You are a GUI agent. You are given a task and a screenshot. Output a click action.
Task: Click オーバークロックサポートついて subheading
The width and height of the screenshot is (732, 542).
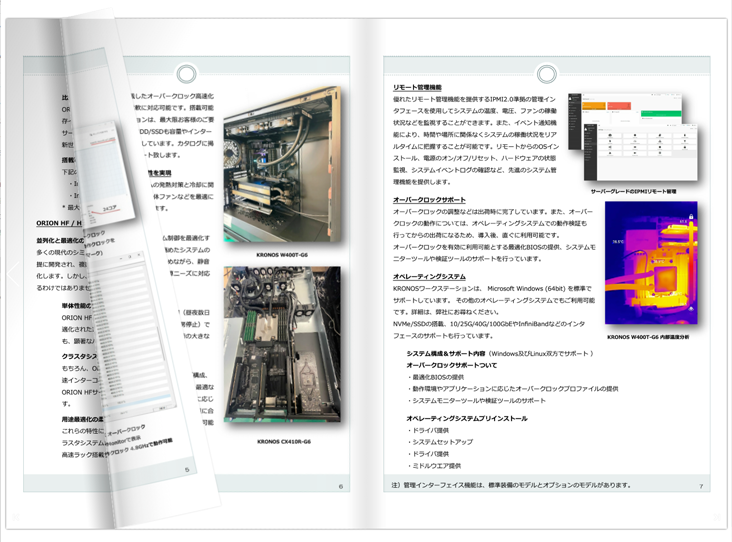point(451,365)
